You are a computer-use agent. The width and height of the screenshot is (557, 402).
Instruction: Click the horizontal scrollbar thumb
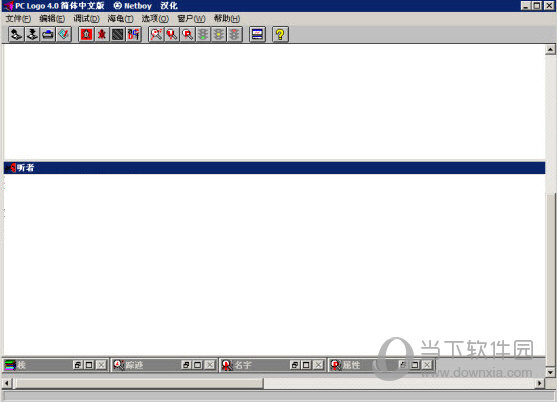[138, 383]
